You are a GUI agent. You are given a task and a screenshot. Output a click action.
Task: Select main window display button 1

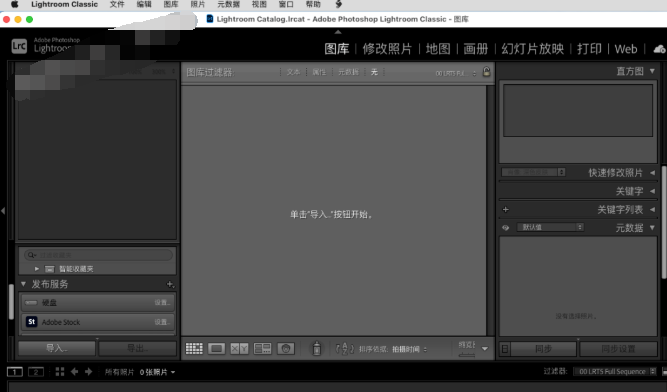click(14, 372)
